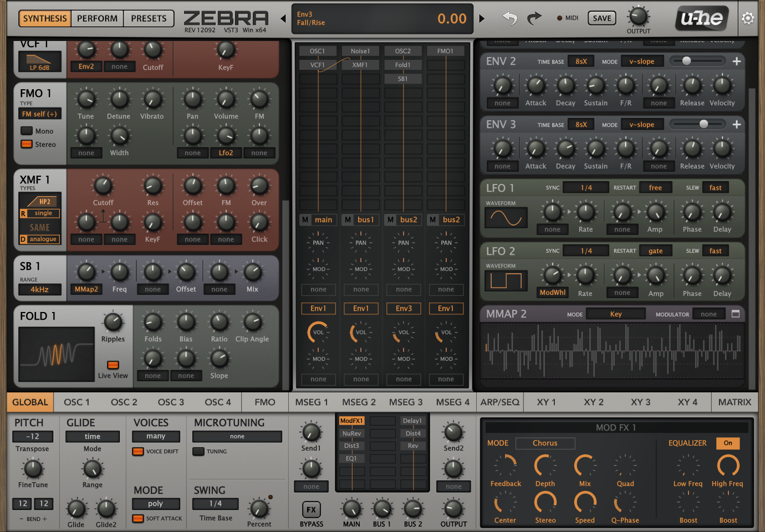
Task: Click the ENV 2 Attack knob
Action: 535,85
